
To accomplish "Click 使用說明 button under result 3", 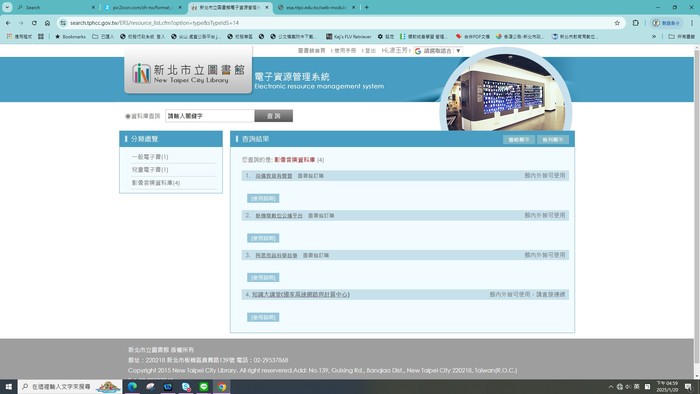I will 263,278.
